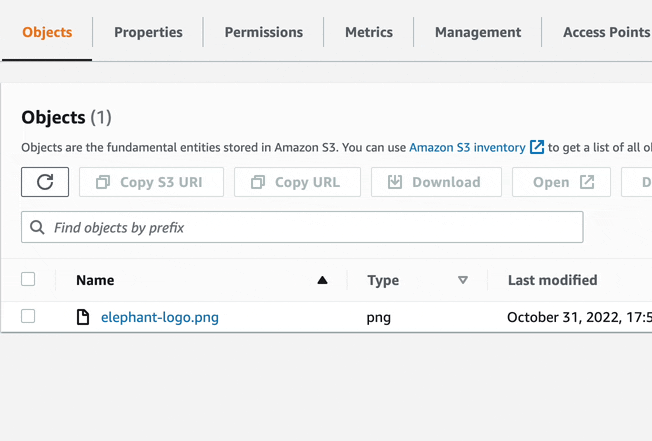Image resolution: width=652 pixels, height=441 pixels.
Task: Open the Management tab
Action: point(477,32)
